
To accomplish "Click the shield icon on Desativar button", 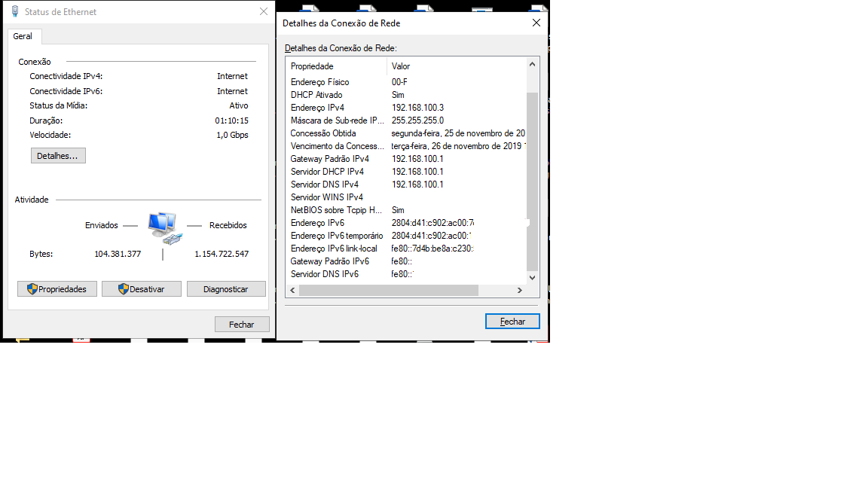I will point(124,289).
